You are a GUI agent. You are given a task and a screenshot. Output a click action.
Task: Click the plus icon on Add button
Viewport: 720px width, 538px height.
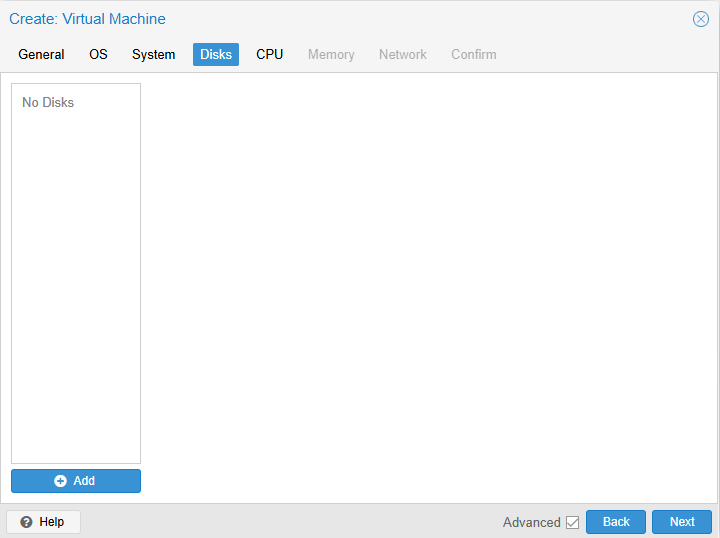60,481
